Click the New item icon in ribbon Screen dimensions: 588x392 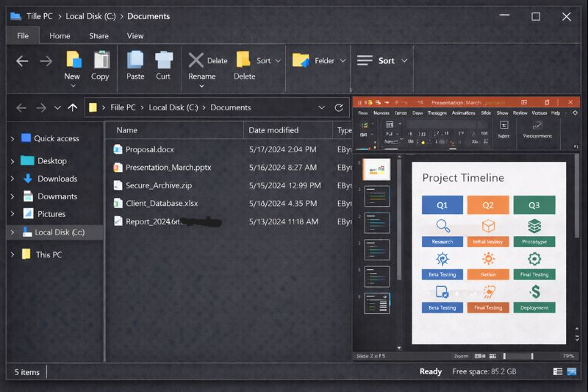[x=73, y=60]
